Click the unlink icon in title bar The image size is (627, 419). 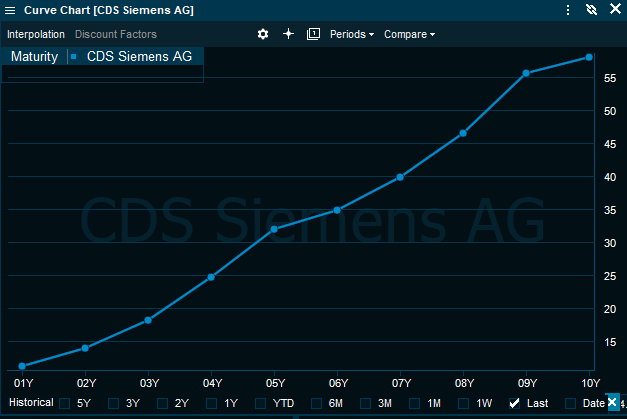[x=591, y=10]
